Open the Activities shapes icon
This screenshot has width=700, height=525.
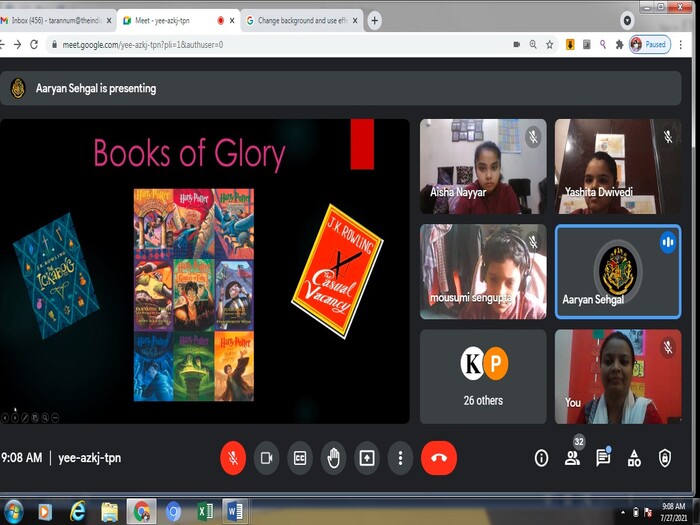coord(634,458)
